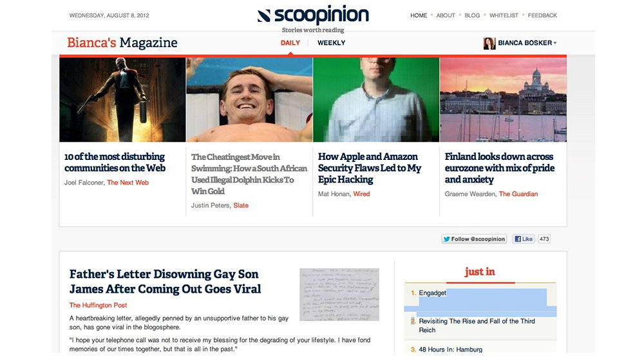The width and height of the screenshot is (644, 363).
Task: Open 'Father's Letter Disowning Gay Son' headline
Action: [x=165, y=282]
